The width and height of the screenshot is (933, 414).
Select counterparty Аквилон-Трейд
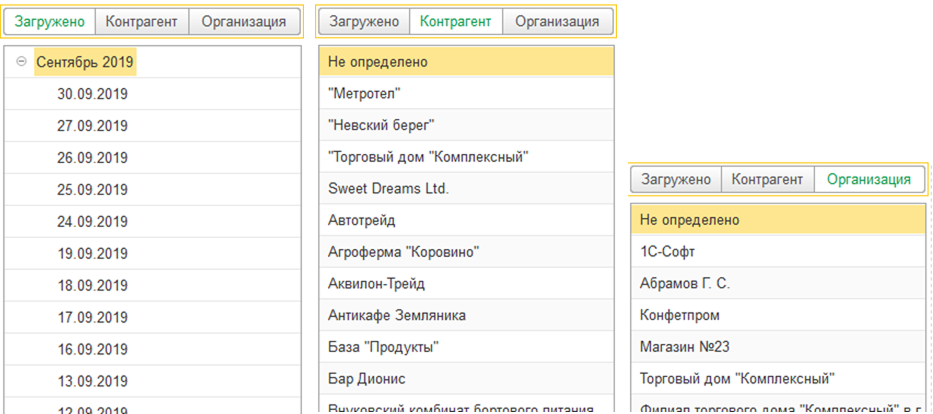tap(466, 284)
